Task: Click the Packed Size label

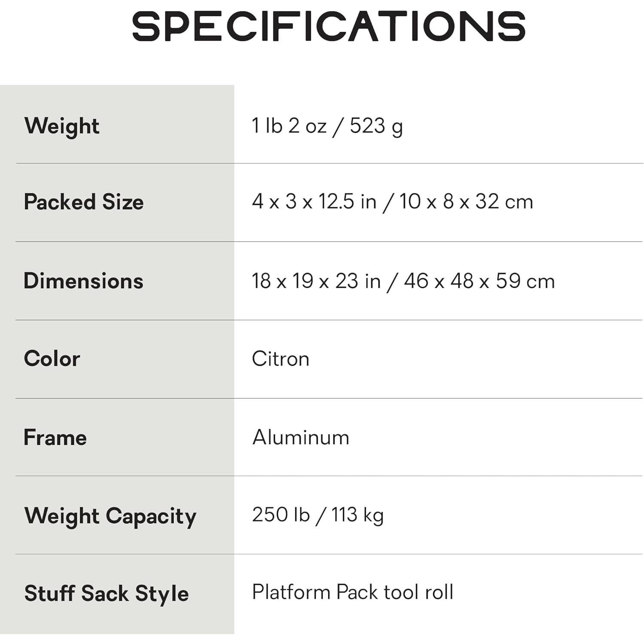Action: point(84,202)
